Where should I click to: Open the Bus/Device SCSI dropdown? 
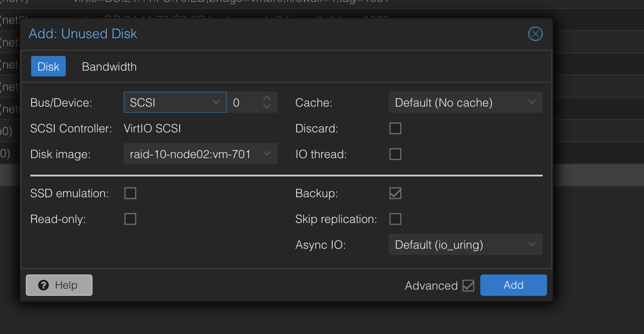175,103
